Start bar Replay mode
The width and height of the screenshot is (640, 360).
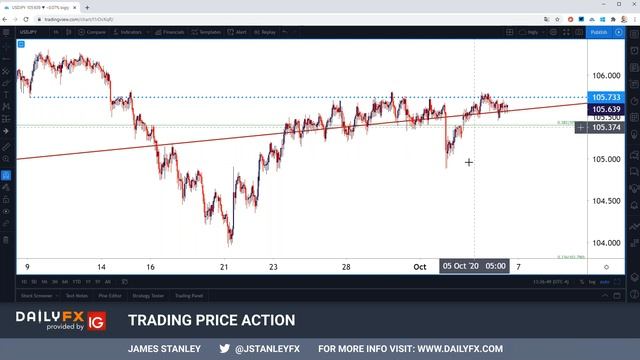pyautogui.click(x=265, y=32)
